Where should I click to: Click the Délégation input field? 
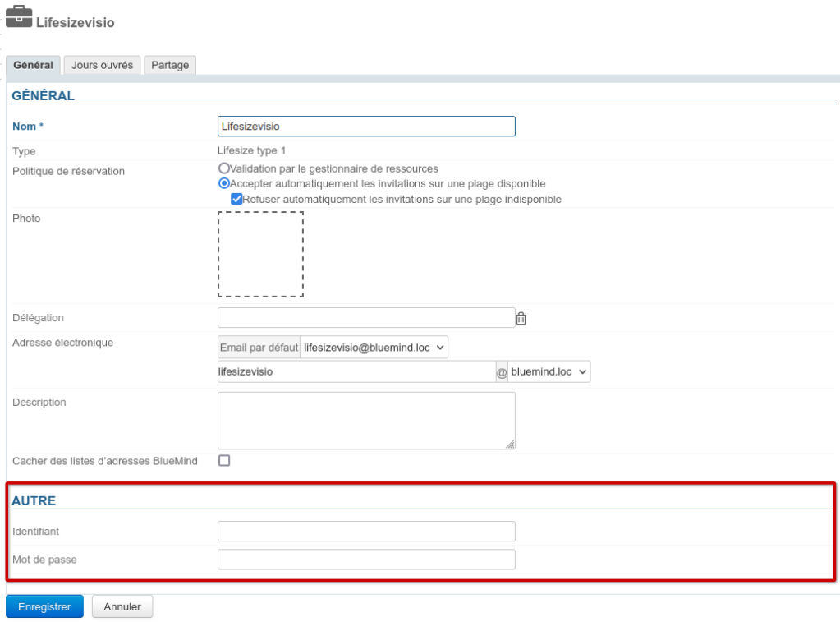tap(366, 317)
